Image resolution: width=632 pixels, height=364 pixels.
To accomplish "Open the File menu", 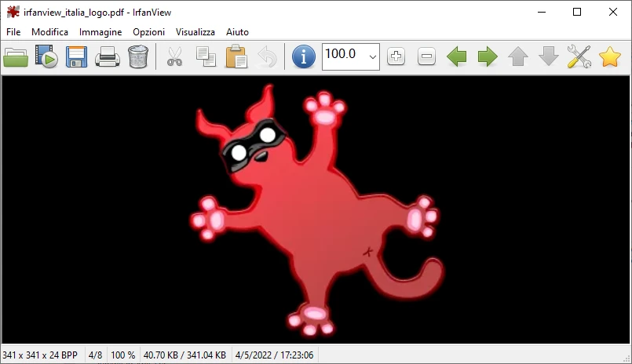I will click(x=13, y=32).
